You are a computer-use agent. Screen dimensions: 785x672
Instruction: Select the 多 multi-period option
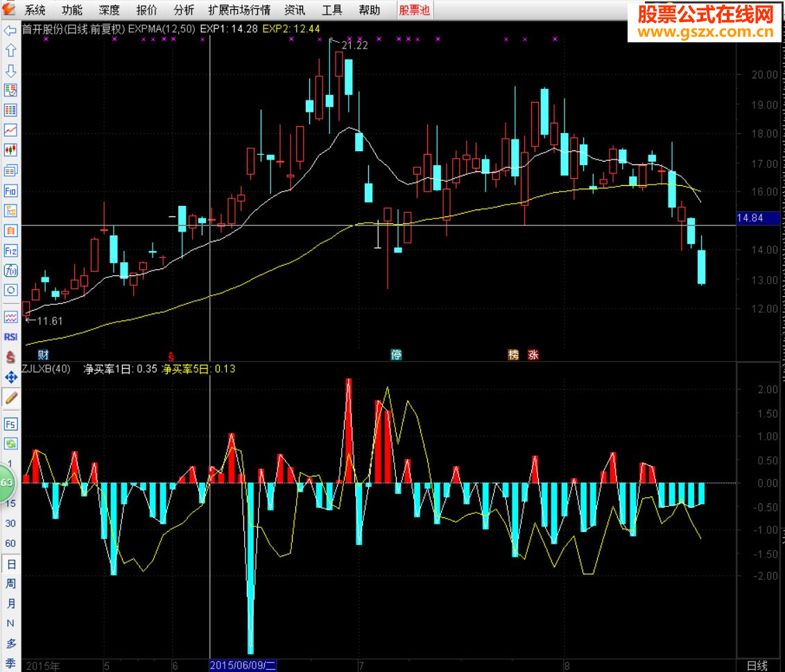pyautogui.click(x=10, y=644)
